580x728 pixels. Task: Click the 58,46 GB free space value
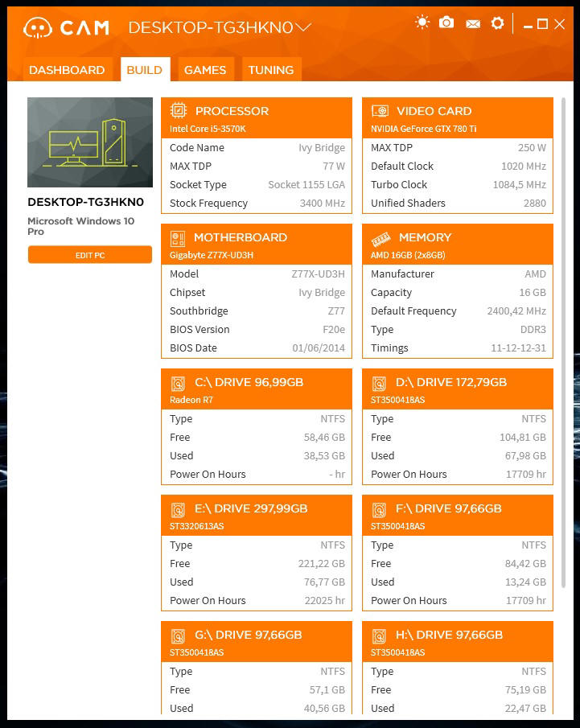tap(324, 437)
